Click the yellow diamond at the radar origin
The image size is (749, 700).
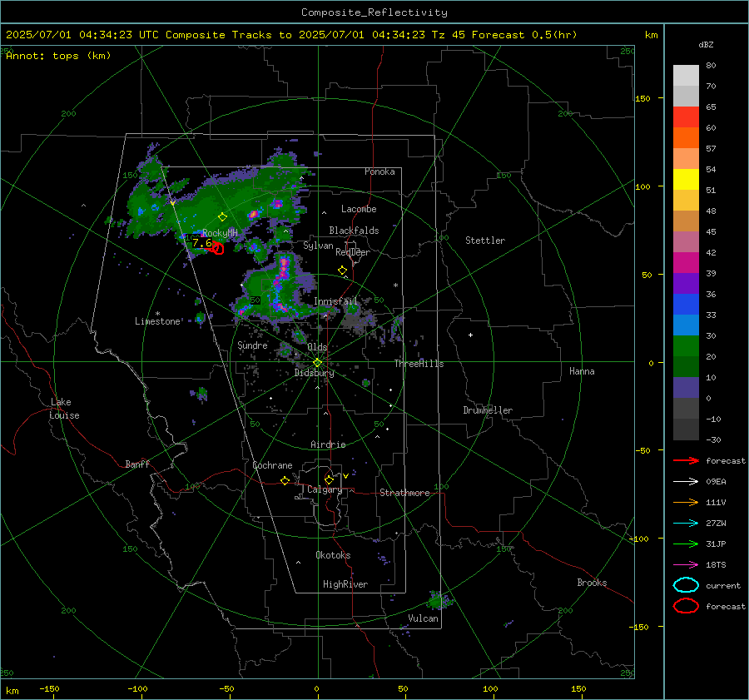(317, 363)
